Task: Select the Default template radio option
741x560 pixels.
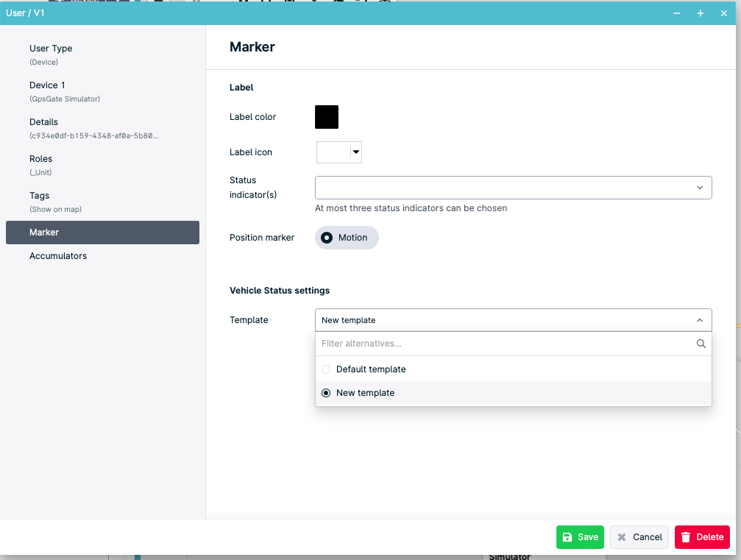Action: point(513,369)
